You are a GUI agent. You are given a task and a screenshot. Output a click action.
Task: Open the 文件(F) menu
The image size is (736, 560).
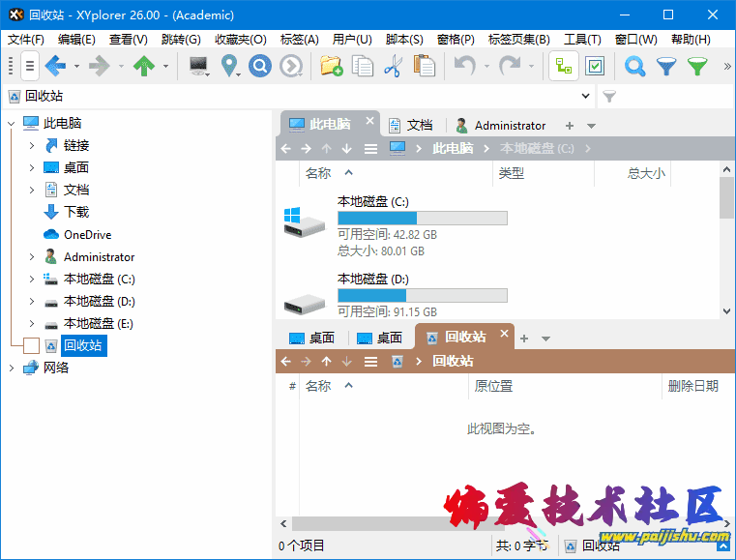(x=26, y=40)
